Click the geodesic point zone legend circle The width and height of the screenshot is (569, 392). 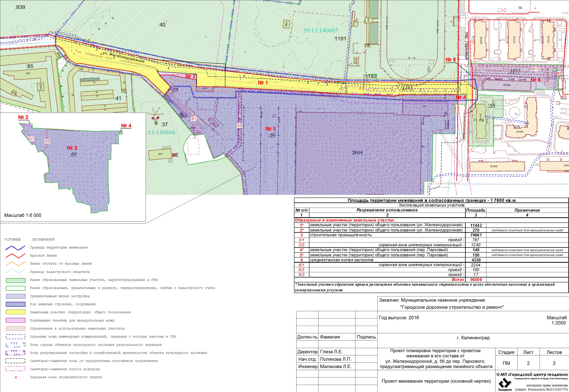click(x=16, y=377)
